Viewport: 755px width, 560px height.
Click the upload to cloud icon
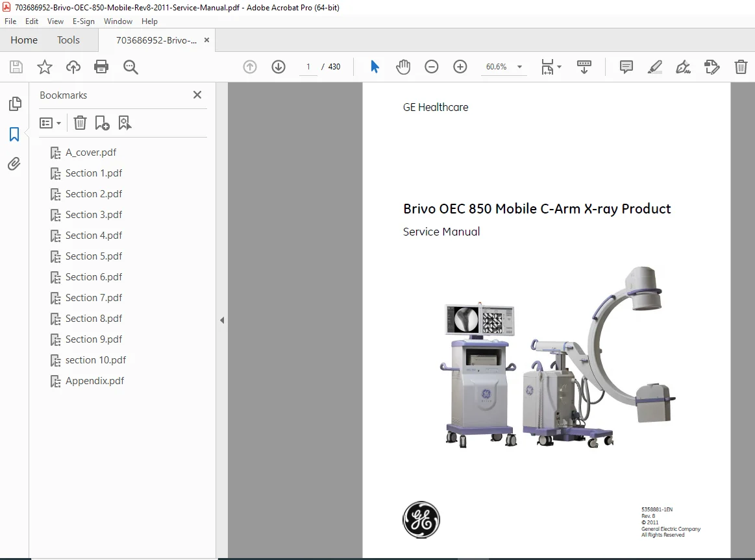click(x=73, y=67)
